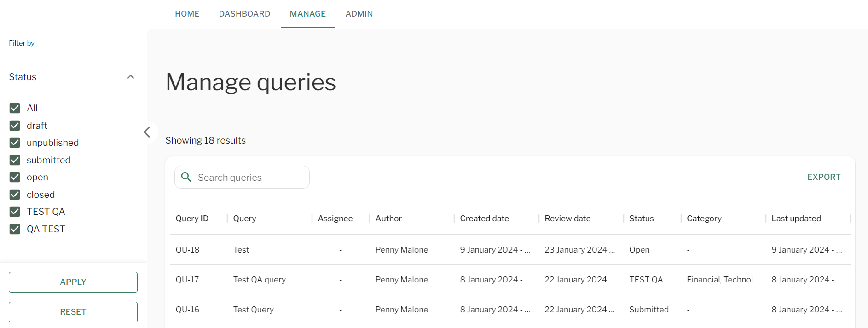This screenshot has width=868, height=328.
Task: Toggle the QA TEST checkbox
Action: pyautogui.click(x=15, y=229)
